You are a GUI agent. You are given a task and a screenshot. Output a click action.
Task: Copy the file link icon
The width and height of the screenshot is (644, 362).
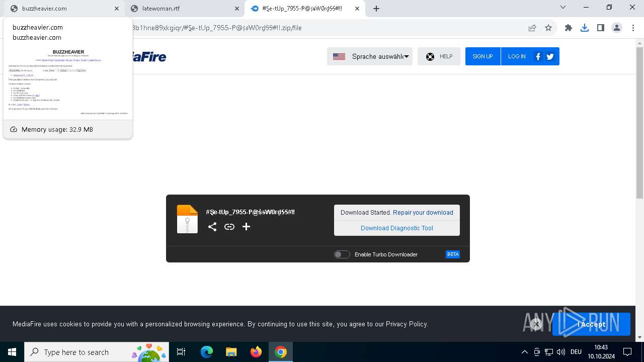tap(229, 227)
